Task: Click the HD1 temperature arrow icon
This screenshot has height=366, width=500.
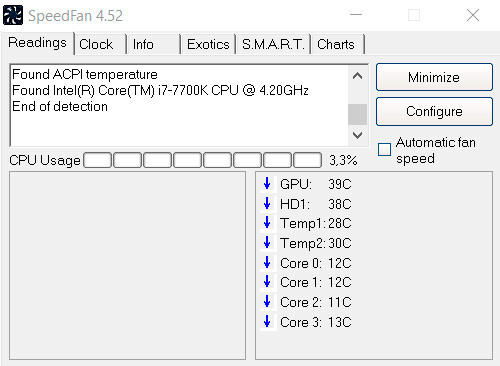Action: [x=267, y=203]
